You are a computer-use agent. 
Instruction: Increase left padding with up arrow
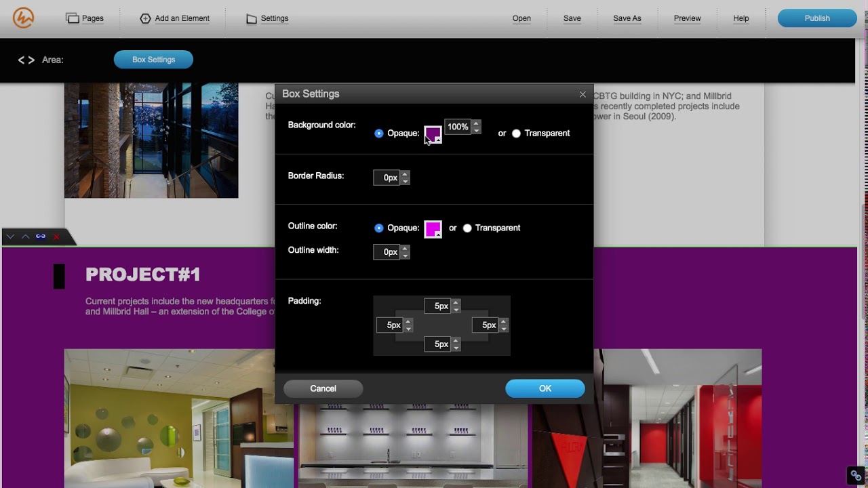point(408,322)
